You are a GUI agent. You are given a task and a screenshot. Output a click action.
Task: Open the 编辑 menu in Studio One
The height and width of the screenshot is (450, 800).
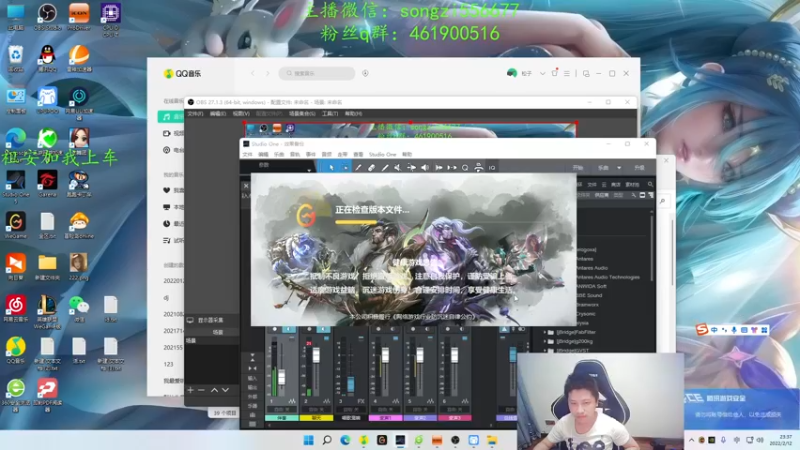[263, 154]
